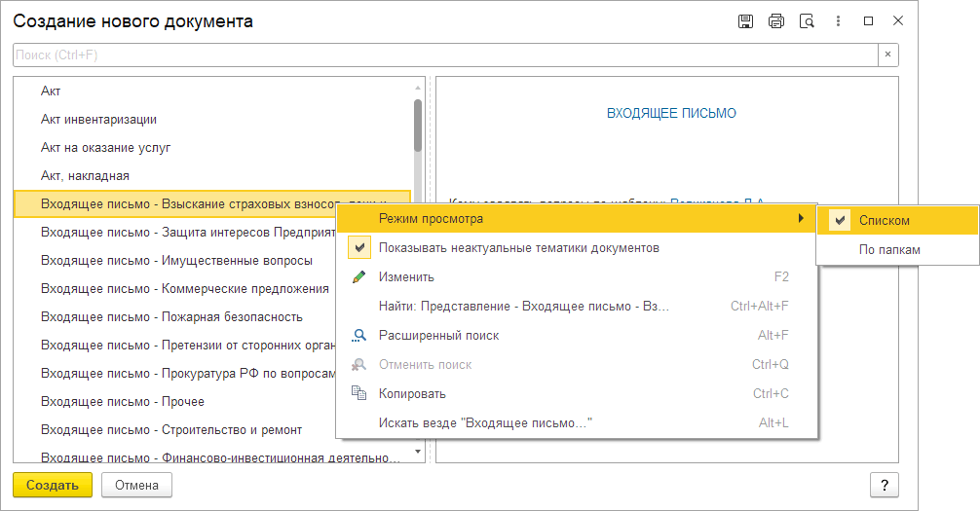Click the Расширенный поиск magnifier icon
Viewport: 980px width, 511px height.
[x=358, y=336]
